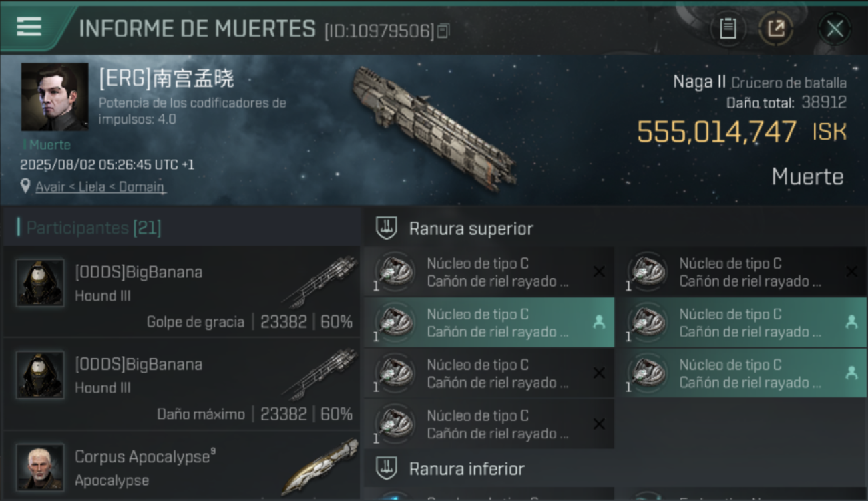Open the victim pilot portrait
Screen dimensions: 868x501
55,98
